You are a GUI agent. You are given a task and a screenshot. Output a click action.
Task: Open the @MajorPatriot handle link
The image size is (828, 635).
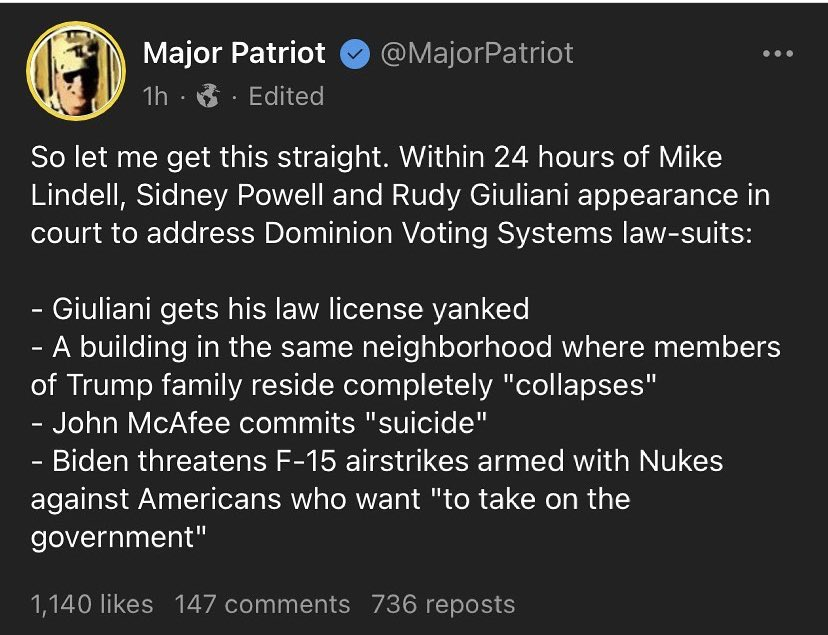point(477,54)
